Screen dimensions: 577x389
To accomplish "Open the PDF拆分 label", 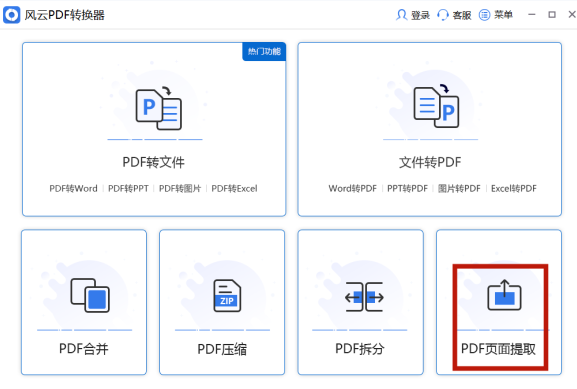I will (360, 349).
